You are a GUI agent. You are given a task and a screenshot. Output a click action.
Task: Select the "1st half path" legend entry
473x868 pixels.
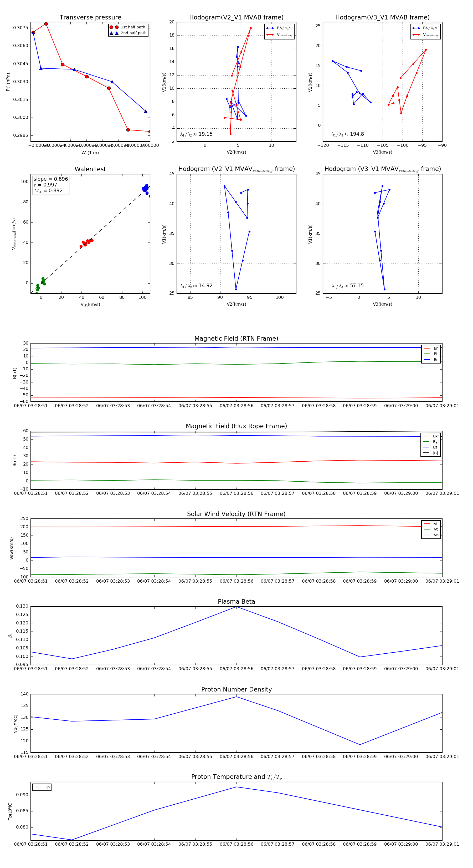click(x=128, y=27)
